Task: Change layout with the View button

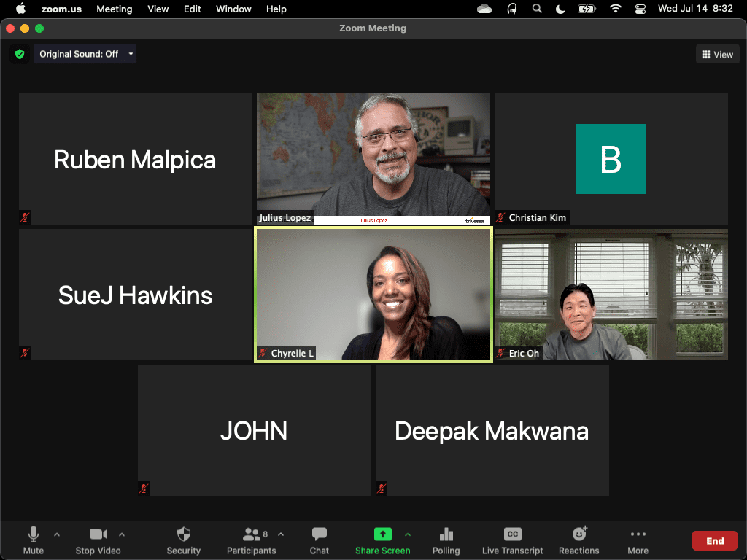Action: click(x=718, y=55)
